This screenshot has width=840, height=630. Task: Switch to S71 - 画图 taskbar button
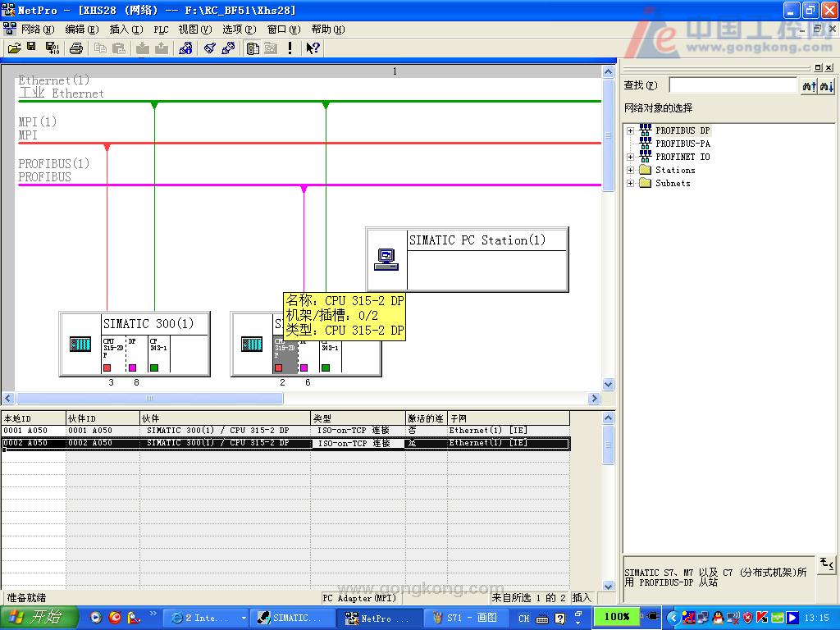coord(466,619)
